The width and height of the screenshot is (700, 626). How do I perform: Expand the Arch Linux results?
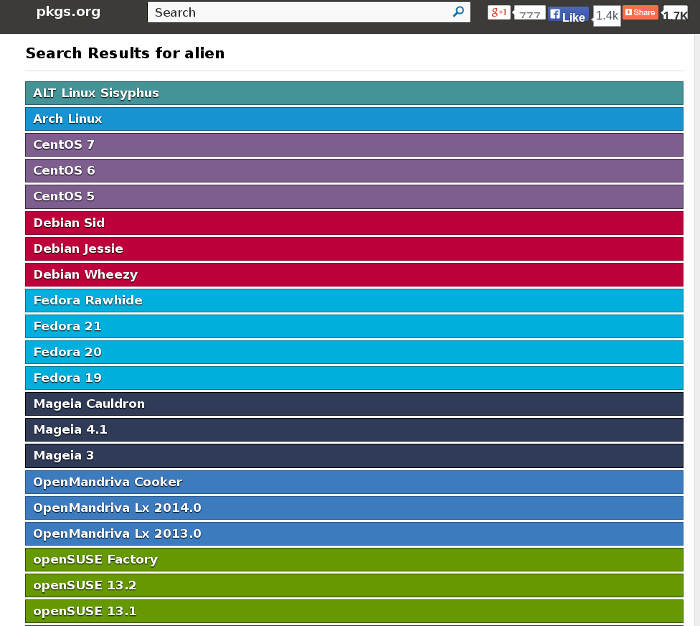(354, 119)
